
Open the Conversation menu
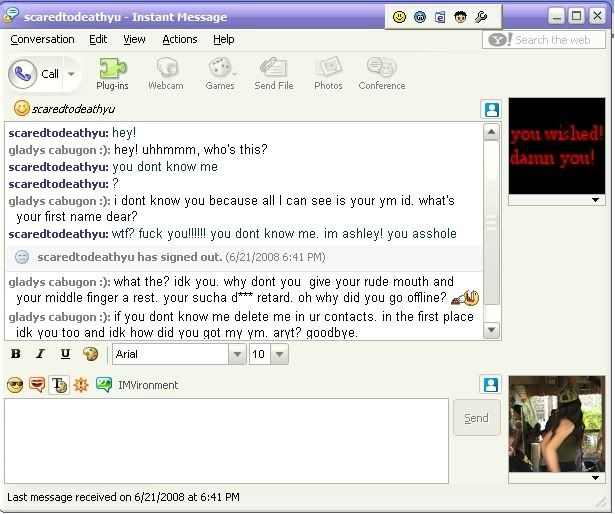click(42, 39)
